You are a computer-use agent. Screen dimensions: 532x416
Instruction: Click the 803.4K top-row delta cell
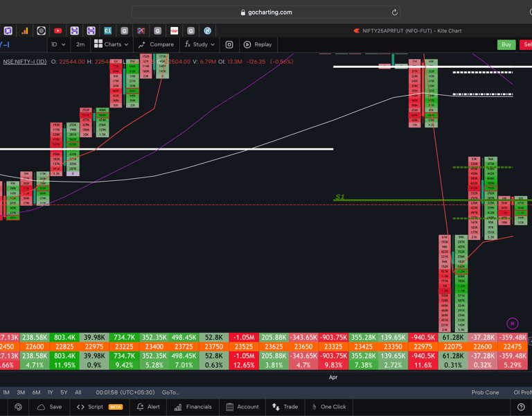tap(64, 338)
